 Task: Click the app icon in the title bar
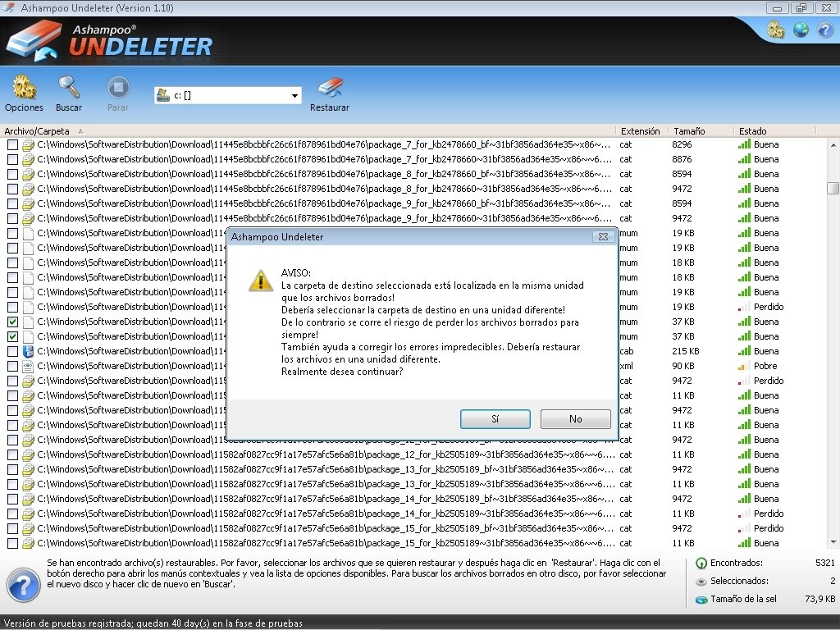pyautogui.click(x=8, y=7)
